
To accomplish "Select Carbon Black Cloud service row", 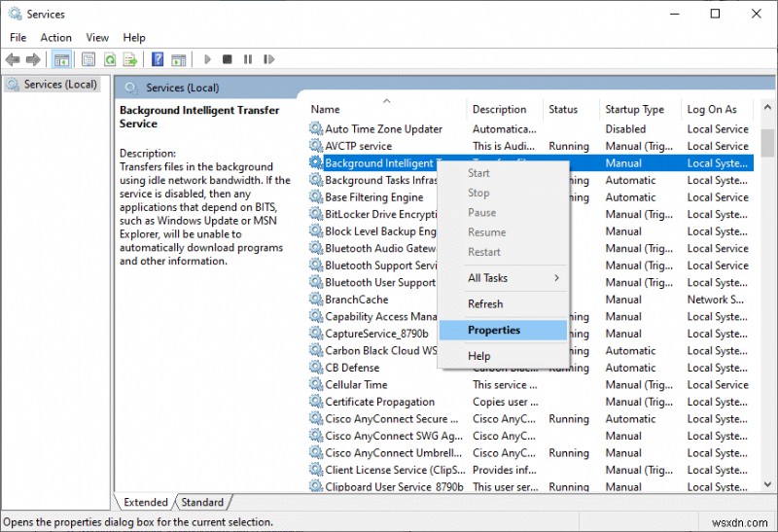I will click(530, 350).
